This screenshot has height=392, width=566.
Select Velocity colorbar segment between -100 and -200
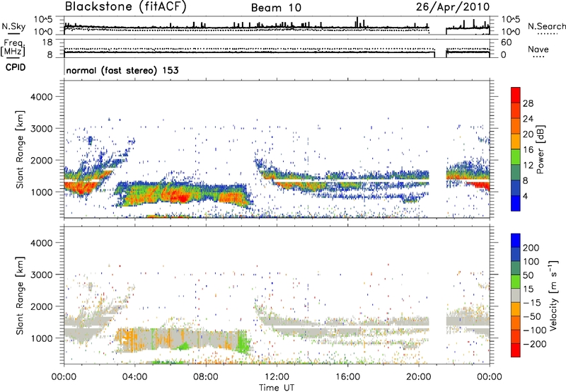pos(516,336)
